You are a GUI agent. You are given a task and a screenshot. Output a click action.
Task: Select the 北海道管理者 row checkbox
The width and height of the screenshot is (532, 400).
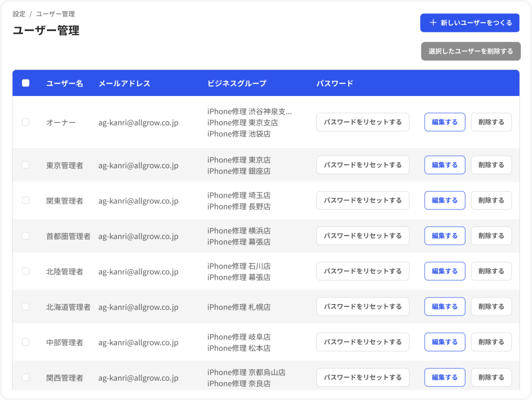tap(26, 306)
